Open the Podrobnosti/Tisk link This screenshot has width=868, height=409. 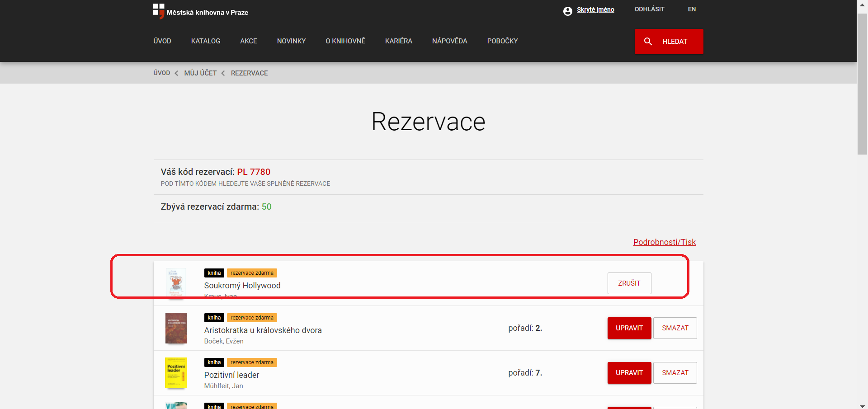pyautogui.click(x=664, y=242)
